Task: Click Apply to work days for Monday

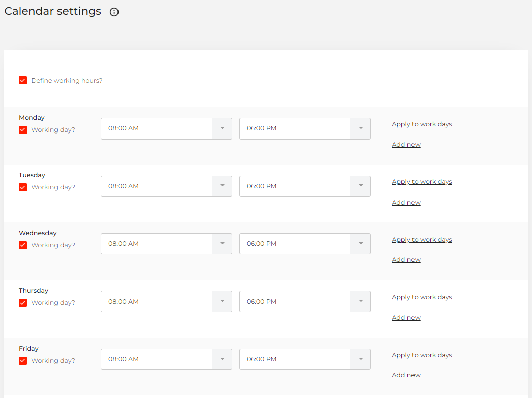Action: tap(422, 124)
